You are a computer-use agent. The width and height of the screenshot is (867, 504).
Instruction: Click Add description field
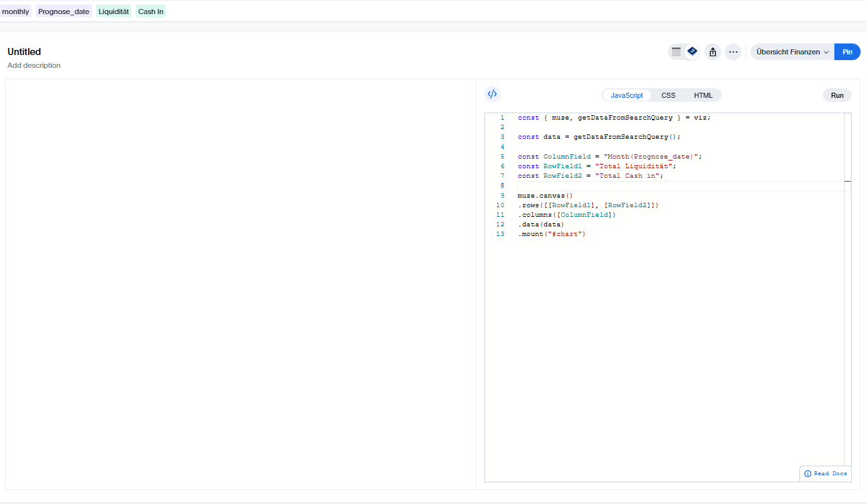pos(34,65)
